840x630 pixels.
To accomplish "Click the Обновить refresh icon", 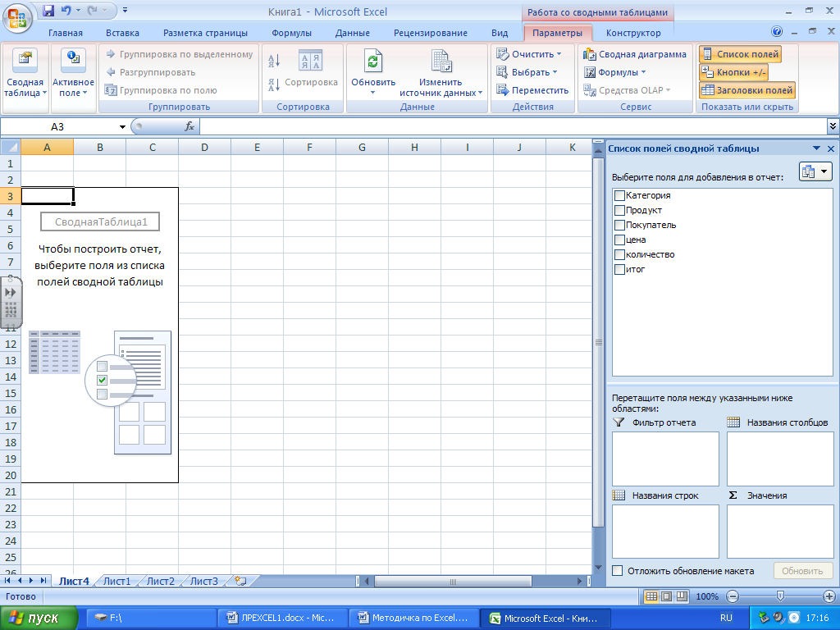I will pos(373,61).
